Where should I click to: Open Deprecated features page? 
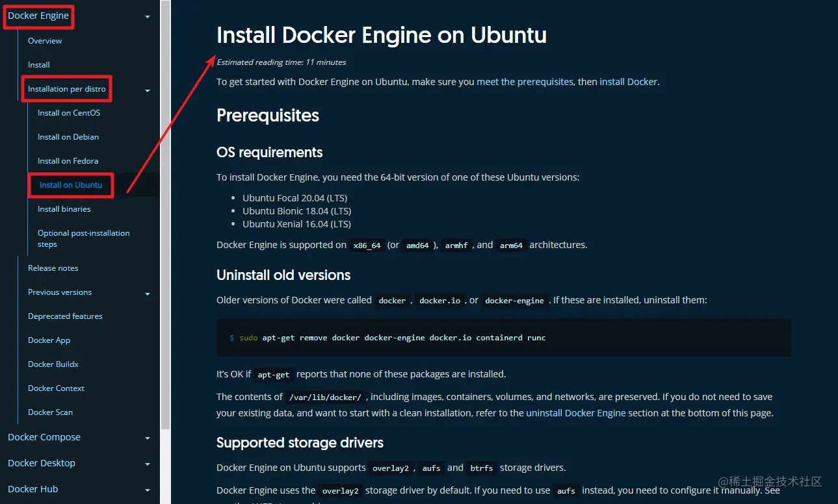[x=65, y=316]
